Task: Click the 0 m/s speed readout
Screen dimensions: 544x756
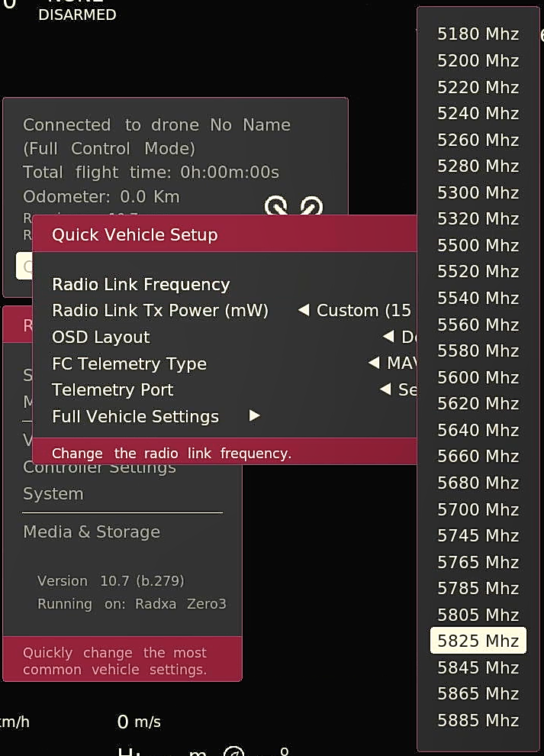Action: 137,721
